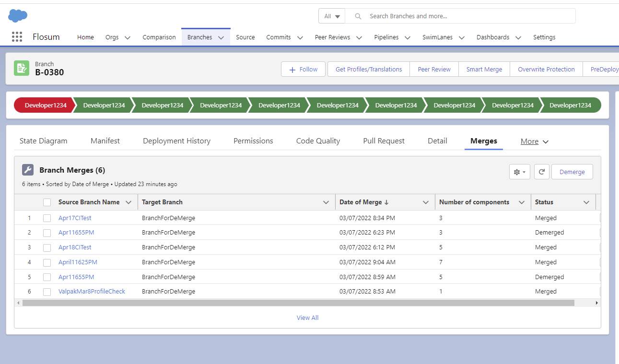The height and width of the screenshot is (364, 619).
Task: Click the Salesforce cloud logo
Action: point(18,16)
